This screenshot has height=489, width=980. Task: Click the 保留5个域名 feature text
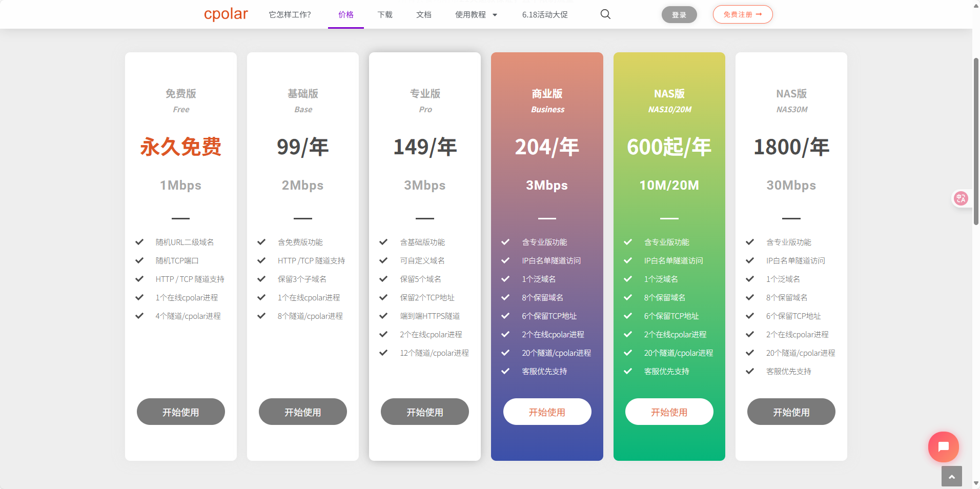pos(420,279)
